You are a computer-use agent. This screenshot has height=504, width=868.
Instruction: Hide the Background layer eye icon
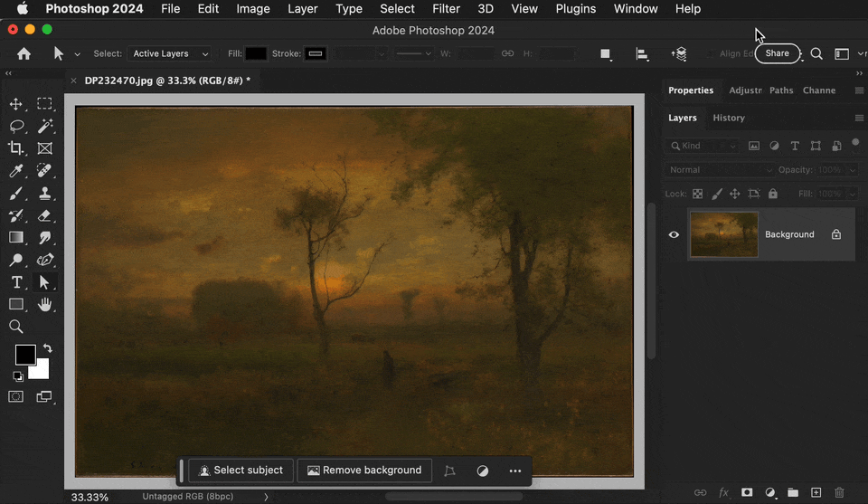674,234
